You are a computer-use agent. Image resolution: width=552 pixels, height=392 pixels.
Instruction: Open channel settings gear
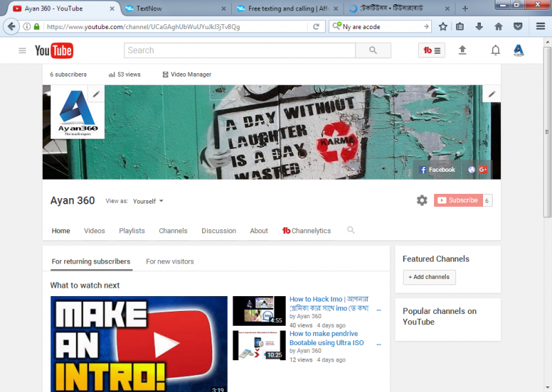[x=422, y=200]
